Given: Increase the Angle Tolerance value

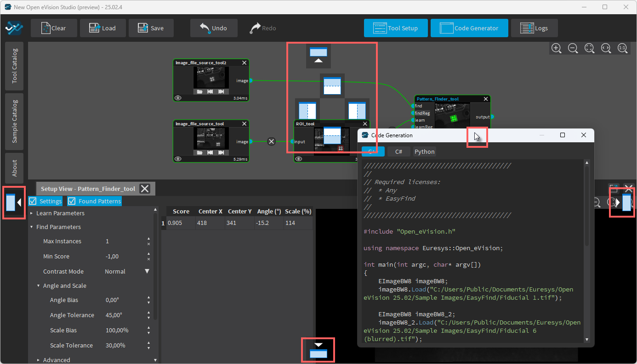Looking at the screenshot, I should coord(148,313).
